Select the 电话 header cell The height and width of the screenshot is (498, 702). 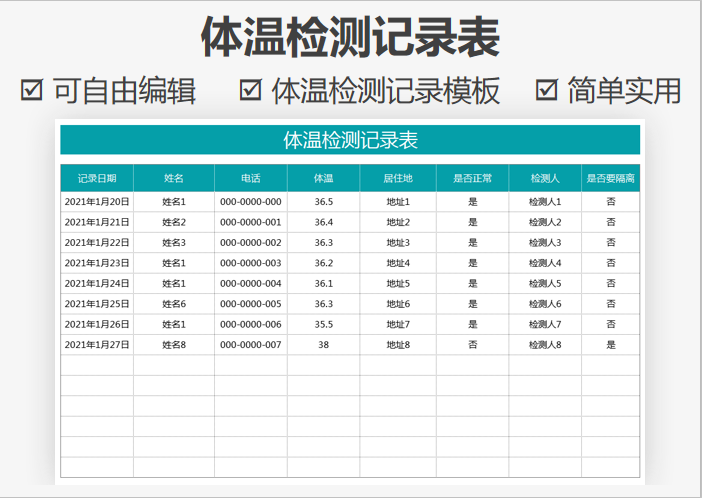pos(251,178)
